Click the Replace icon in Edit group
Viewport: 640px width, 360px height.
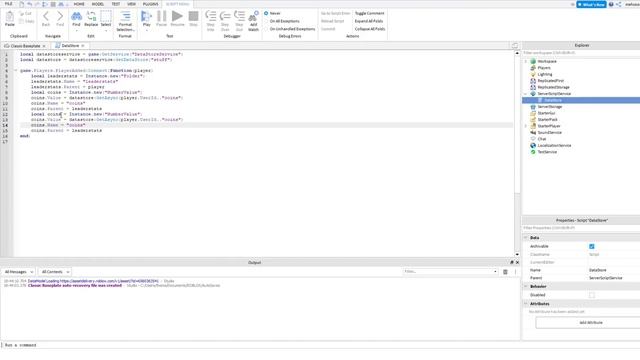pos(91,16)
